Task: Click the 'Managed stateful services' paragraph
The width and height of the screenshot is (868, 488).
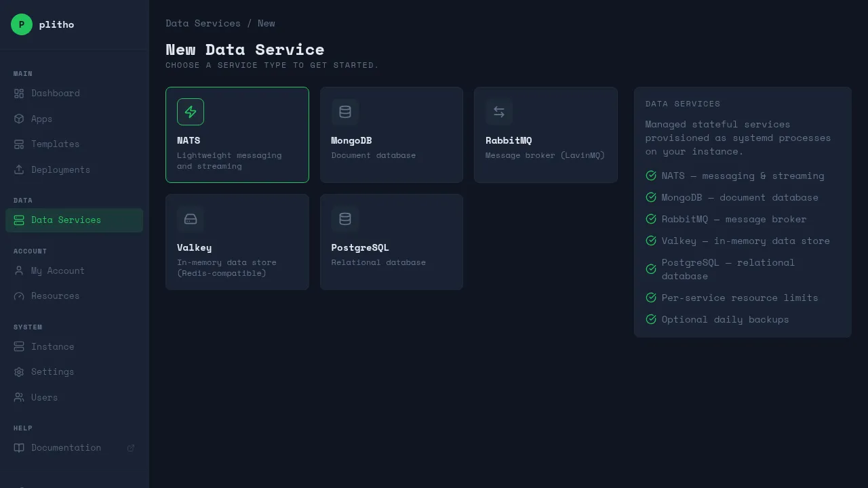Action: click(738, 138)
